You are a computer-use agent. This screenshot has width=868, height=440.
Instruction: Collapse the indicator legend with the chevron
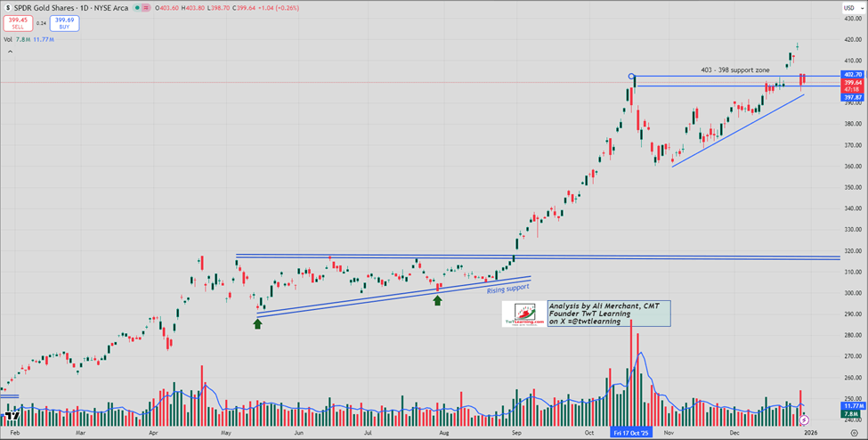coord(10,51)
